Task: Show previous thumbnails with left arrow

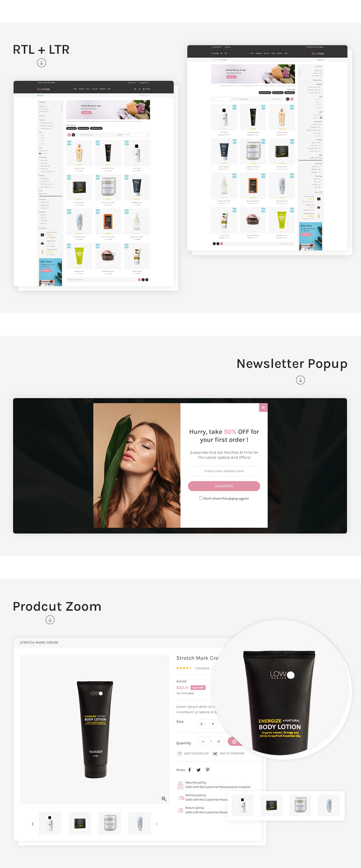Action: tap(32, 824)
